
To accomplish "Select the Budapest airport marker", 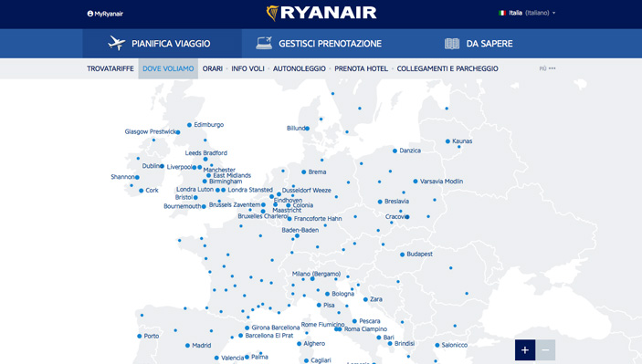I will pos(402,255).
